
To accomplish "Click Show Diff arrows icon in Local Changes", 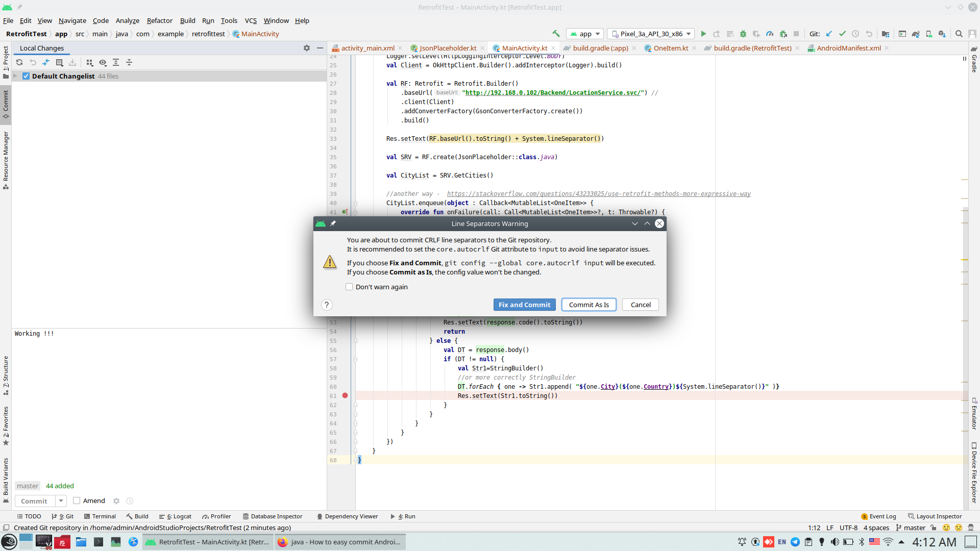I will pyautogui.click(x=46, y=62).
